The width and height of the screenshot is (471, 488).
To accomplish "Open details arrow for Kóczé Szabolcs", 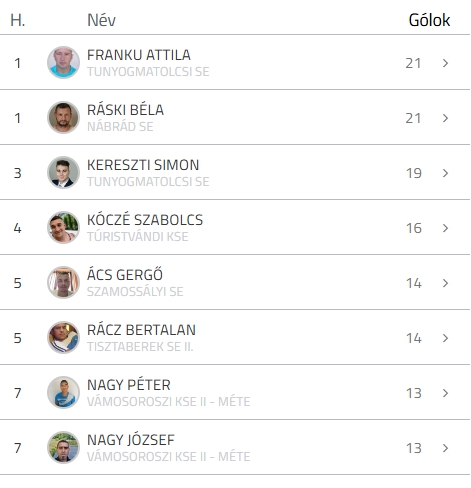I will pyautogui.click(x=445, y=228).
